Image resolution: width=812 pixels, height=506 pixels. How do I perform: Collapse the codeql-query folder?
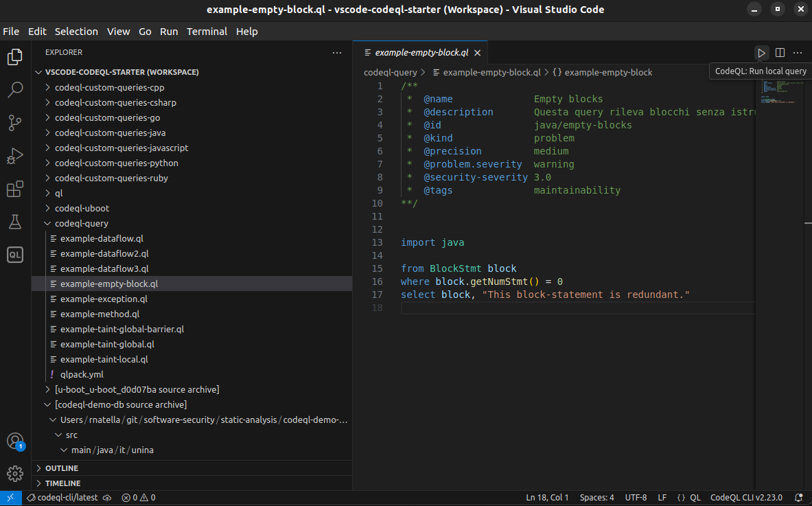pos(192,223)
